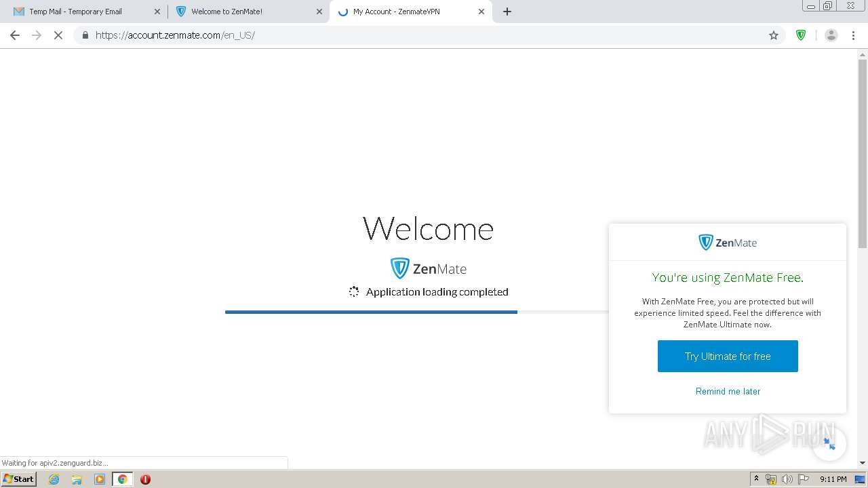Click the loading spinner icon
This screenshot has height=488, width=868.
pos(354,291)
